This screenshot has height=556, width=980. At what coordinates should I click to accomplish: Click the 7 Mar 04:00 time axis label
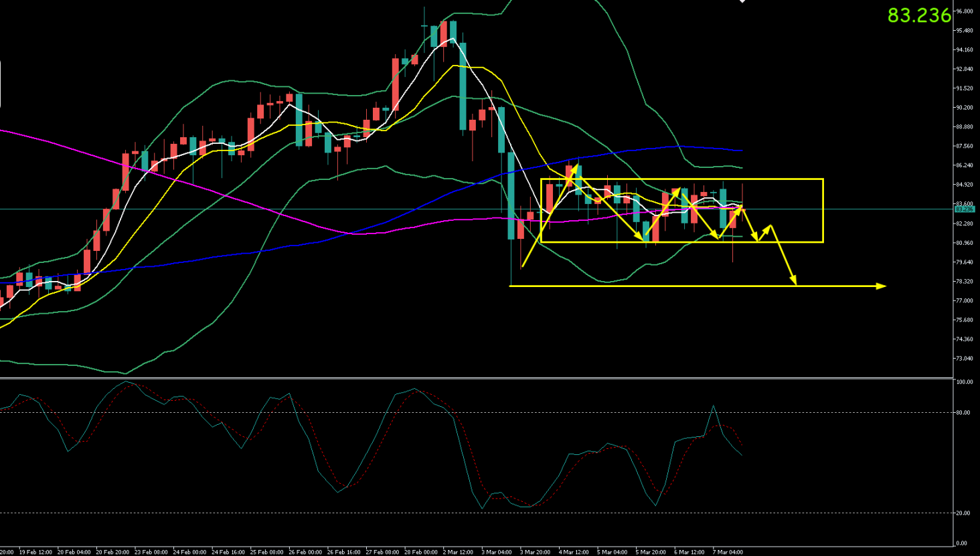[728, 552]
